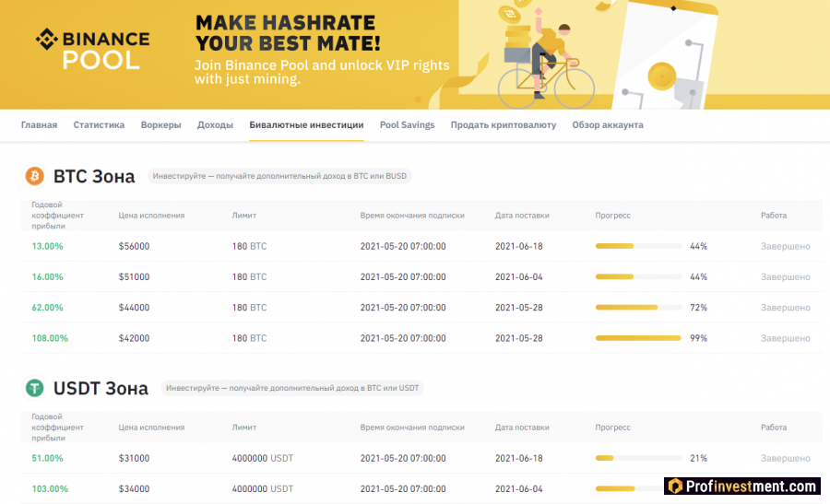The image size is (830, 504).
Task: Click delivery date 2021-06-04 in $51000 row
Action: [518, 276]
